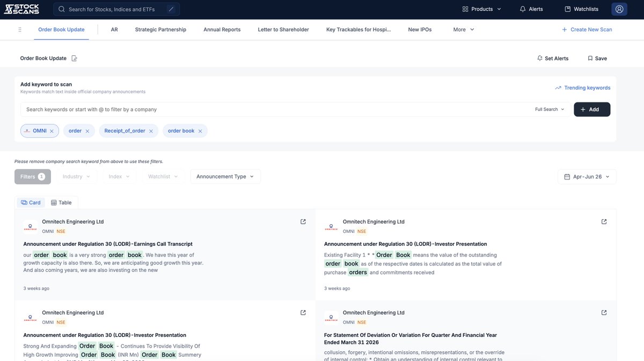Click the edit icon next to Order Book Update title

tap(74, 58)
